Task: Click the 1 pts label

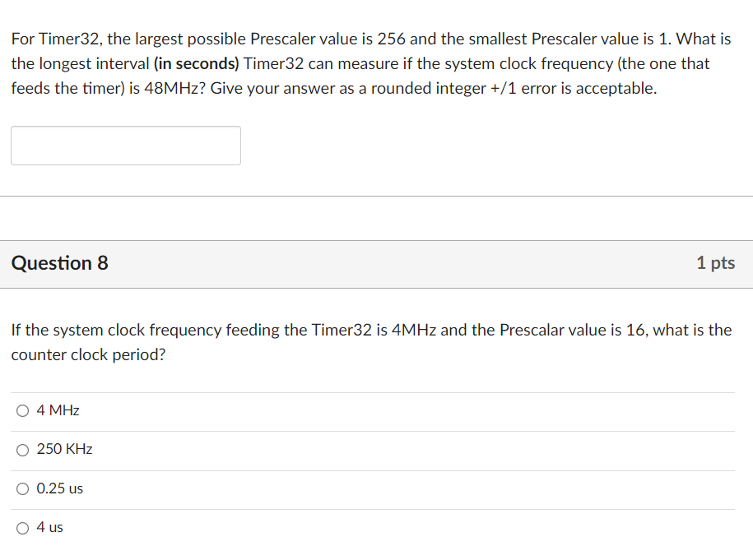Action: 715,263
